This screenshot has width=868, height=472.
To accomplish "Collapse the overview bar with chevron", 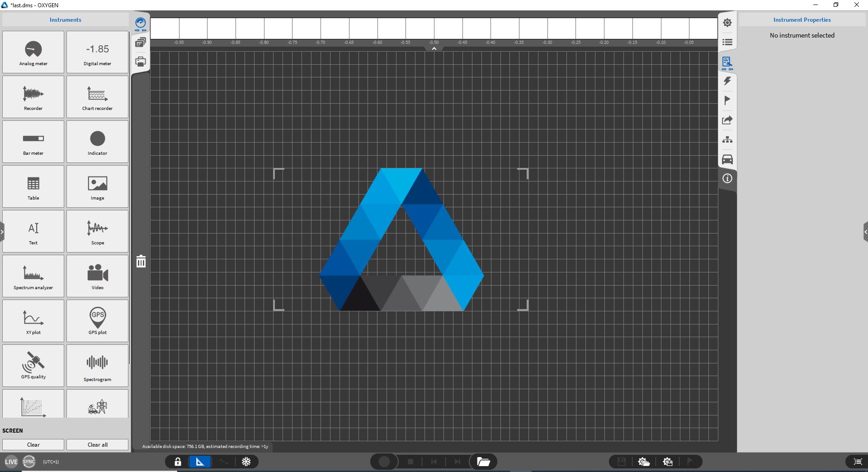I will (434, 48).
